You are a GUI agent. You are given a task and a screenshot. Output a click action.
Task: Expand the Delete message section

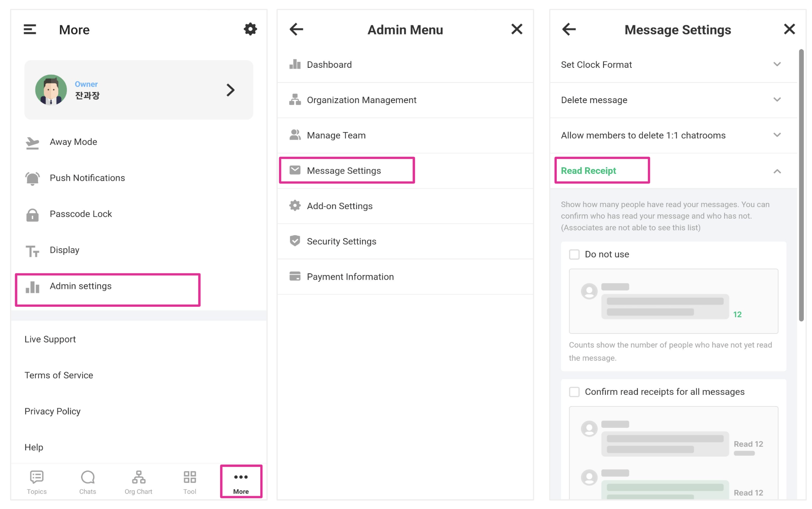(x=777, y=100)
